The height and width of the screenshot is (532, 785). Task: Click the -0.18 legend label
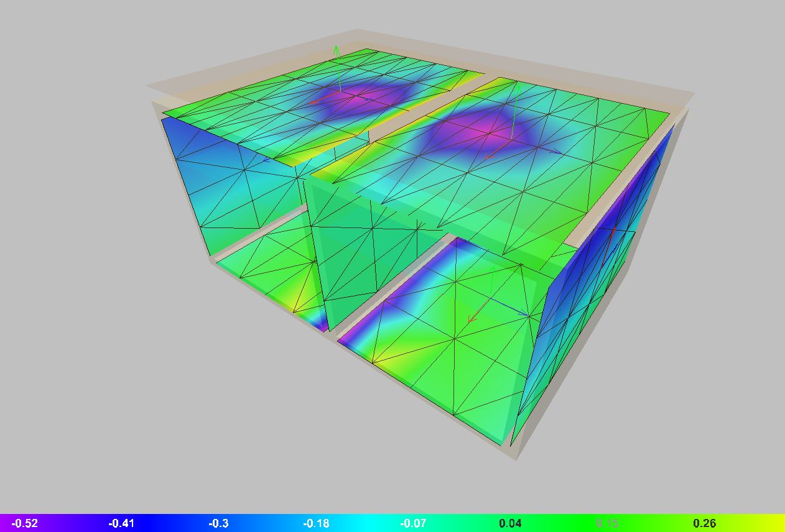tap(316, 523)
